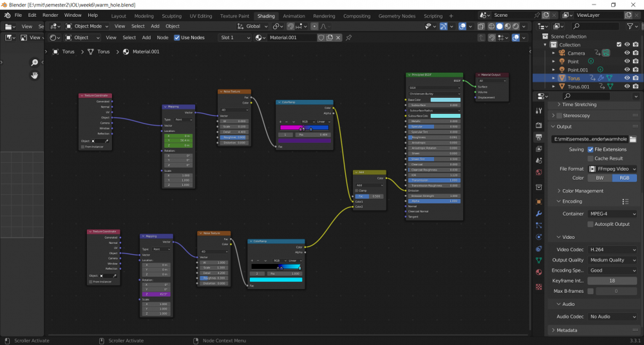Browse output folder with the folder icon
The height and width of the screenshot is (345, 644).
[633, 139]
